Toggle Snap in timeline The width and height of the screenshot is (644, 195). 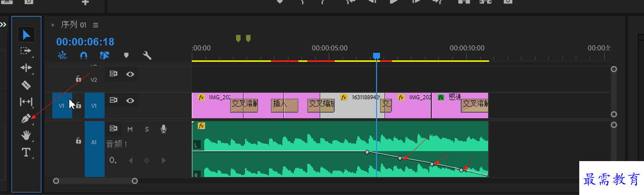(x=84, y=55)
